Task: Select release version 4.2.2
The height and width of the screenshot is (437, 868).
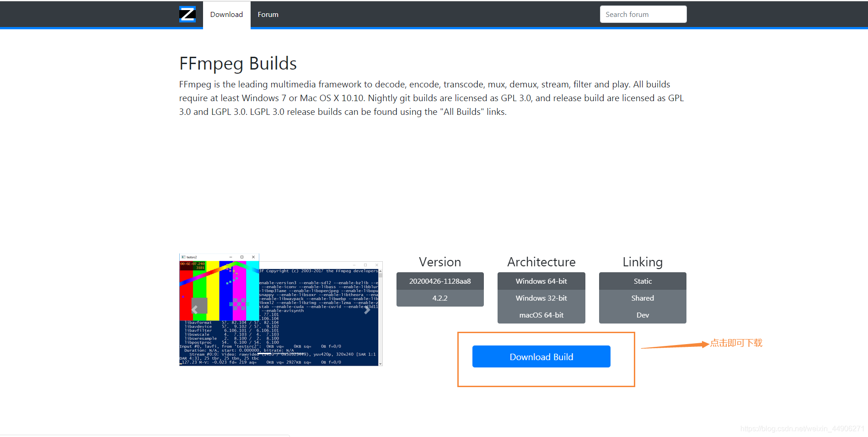Action: click(439, 298)
